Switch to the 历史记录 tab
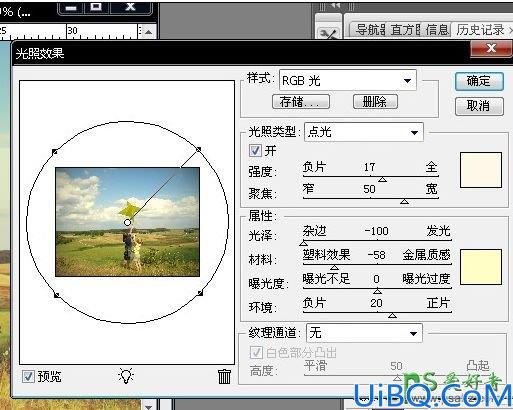The width and height of the screenshot is (513, 410). pos(480,30)
